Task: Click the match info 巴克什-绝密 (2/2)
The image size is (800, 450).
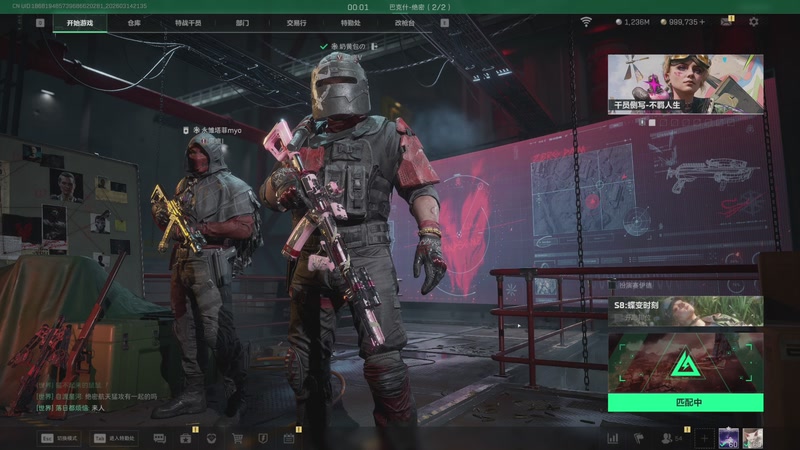Action: click(x=419, y=7)
